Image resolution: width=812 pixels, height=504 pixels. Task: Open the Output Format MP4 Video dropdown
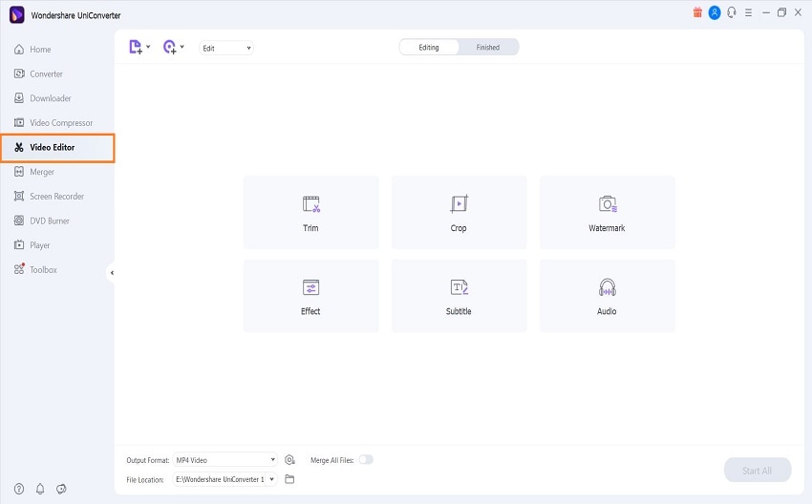pyautogui.click(x=225, y=460)
